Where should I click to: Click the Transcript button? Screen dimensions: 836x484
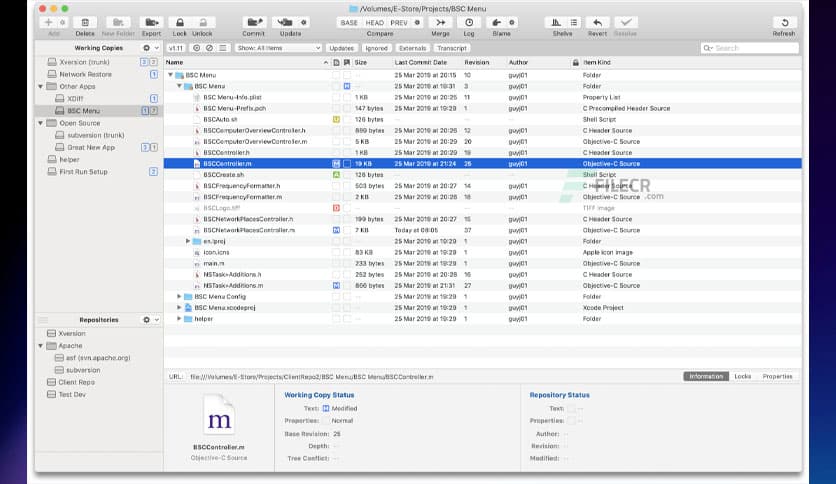(x=452, y=47)
